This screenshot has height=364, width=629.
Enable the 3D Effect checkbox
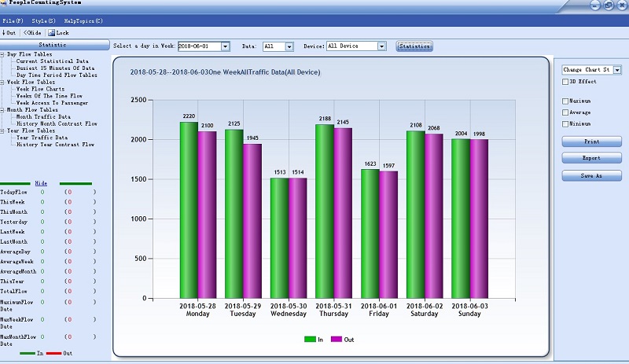(565, 82)
